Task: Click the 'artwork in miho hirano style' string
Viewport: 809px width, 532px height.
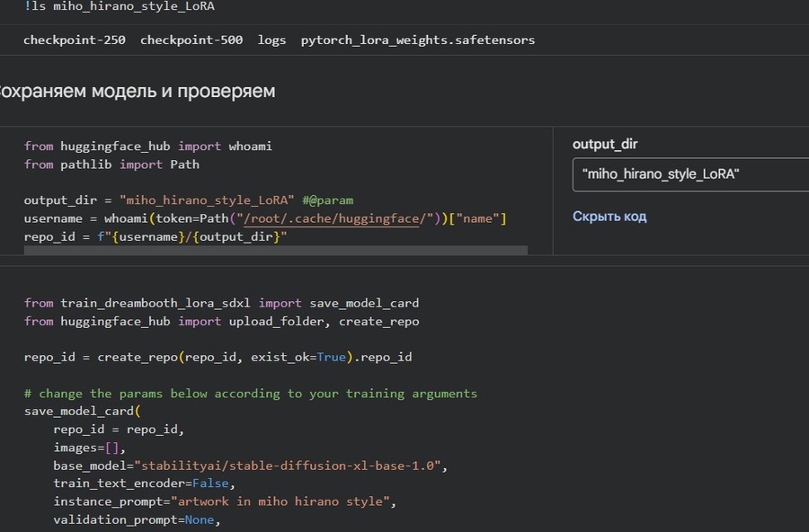Action: 280,501
